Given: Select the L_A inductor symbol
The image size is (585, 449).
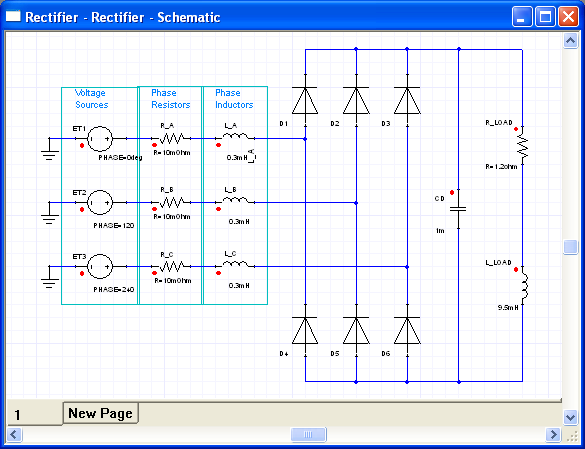Looking at the screenshot, I should coord(235,136).
